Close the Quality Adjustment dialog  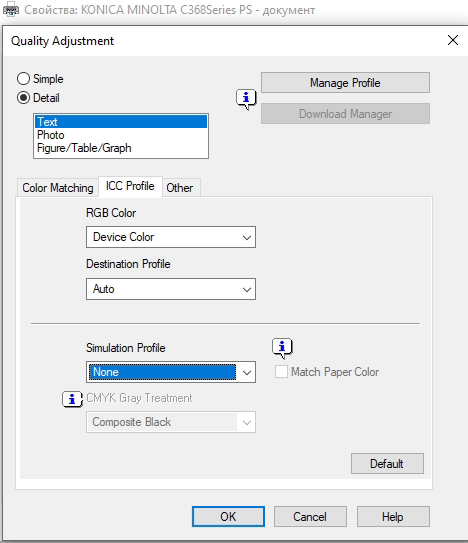click(453, 40)
